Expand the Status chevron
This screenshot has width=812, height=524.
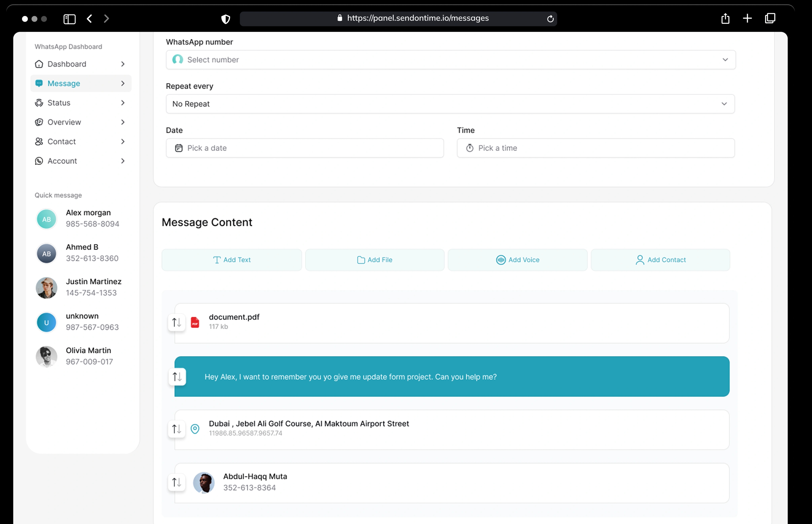123,103
